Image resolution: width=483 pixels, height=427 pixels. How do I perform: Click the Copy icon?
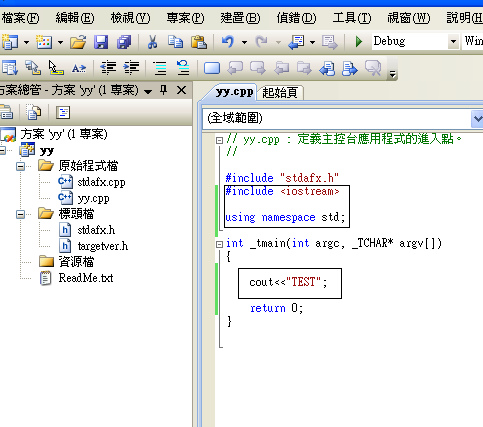(175, 42)
